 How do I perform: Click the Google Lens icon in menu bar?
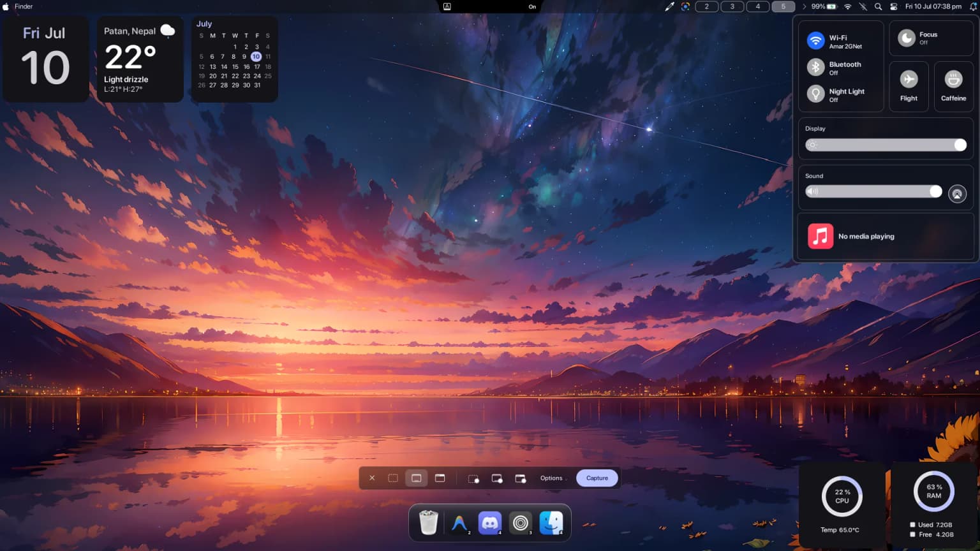(685, 6)
